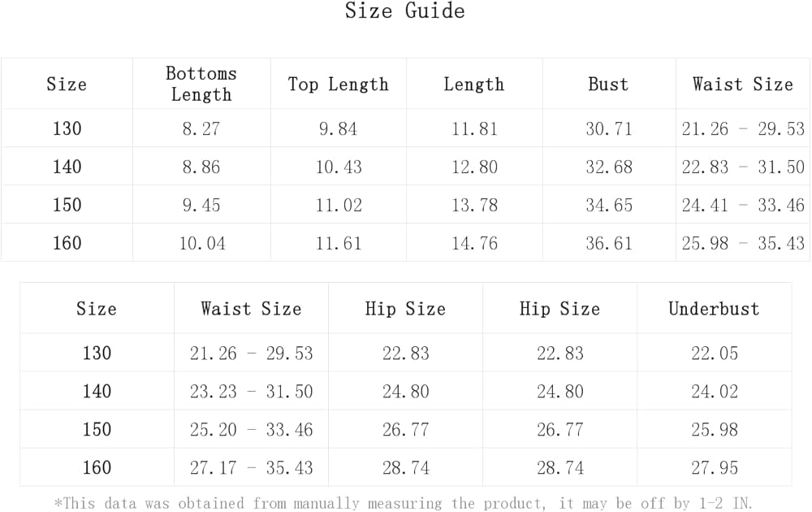Image resolution: width=812 pixels, height=512 pixels.
Task: Click the manual measurement disclaimer footnote
Action: 404,503
